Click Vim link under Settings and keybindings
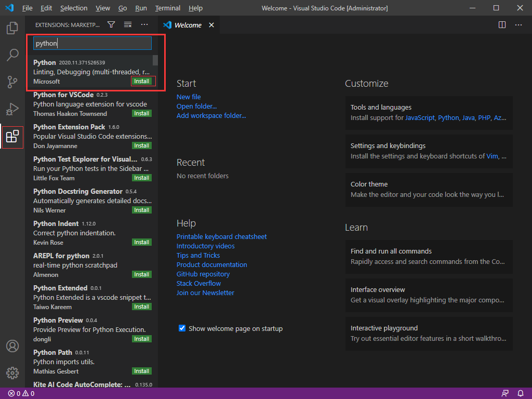Screen dimensions: 532x399 pos(492,156)
